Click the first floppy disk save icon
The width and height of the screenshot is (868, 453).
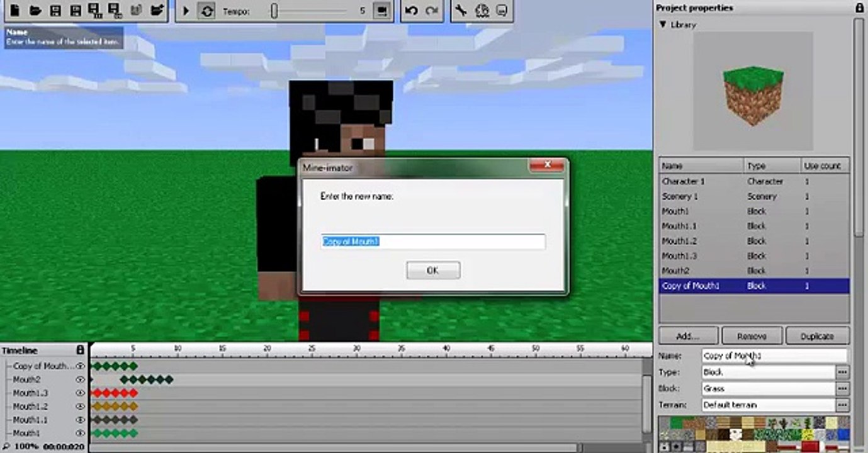point(55,11)
